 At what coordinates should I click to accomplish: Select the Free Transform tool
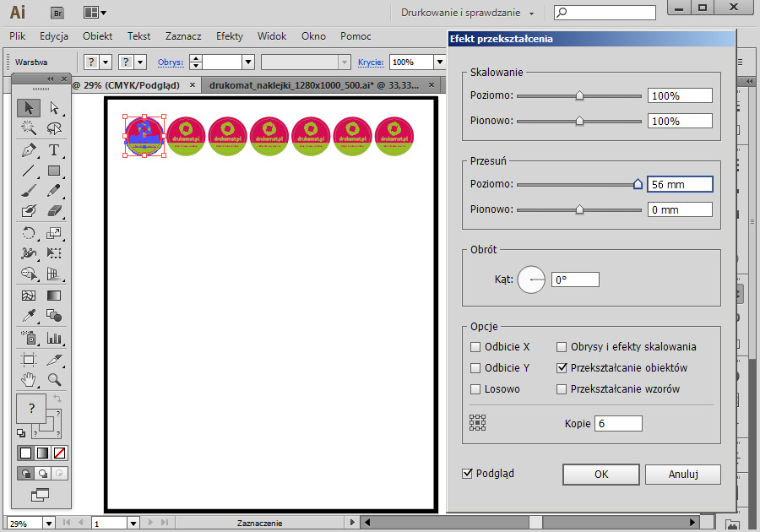tap(54, 253)
